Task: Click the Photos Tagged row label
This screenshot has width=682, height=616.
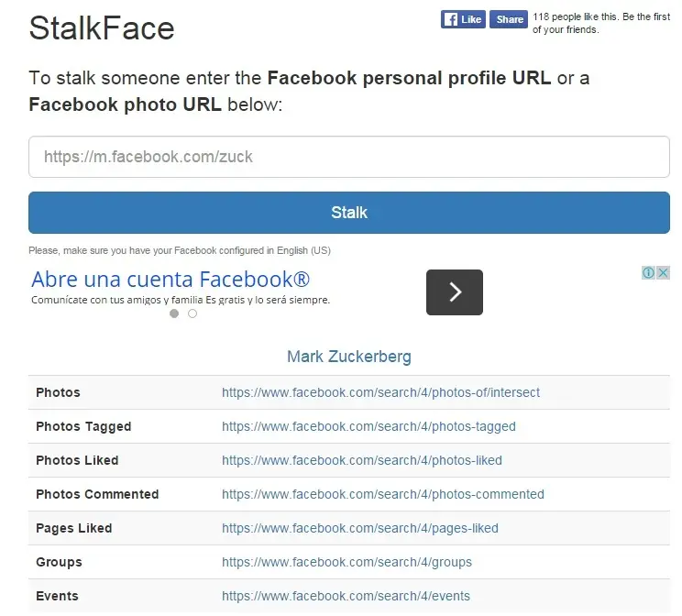Action: 83,426
